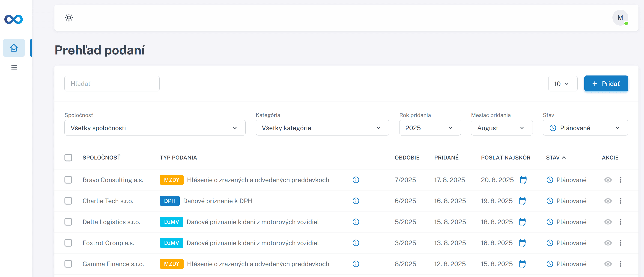The image size is (644, 277).
Task: Open the Spoločnosť company filter dropdown
Action: 155,128
